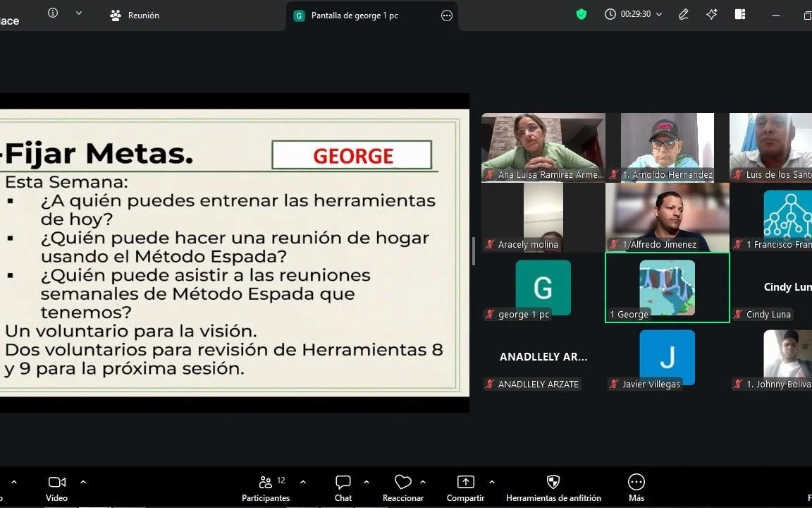The image size is (812, 508).
Task: Open the annotate pencil tool
Action: pyautogui.click(x=684, y=15)
